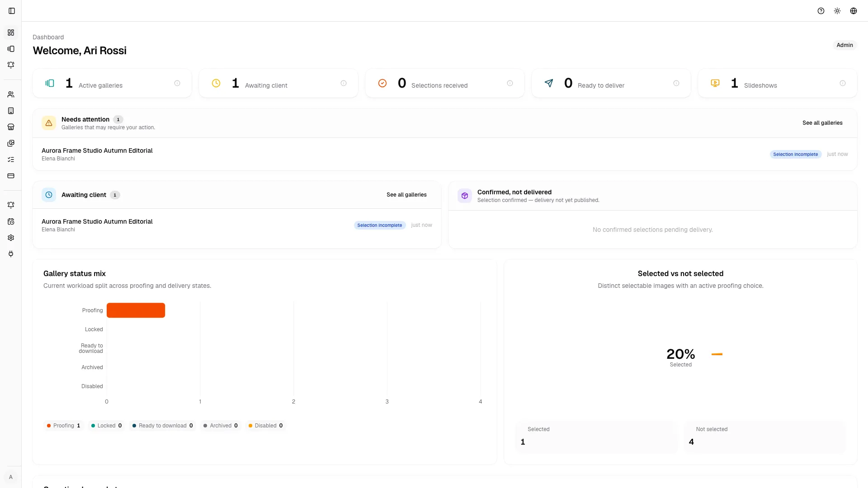Viewport: 868px width, 488px height.
Task: Click the Dashboard breadcrumb text
Action: click(48, 37)
